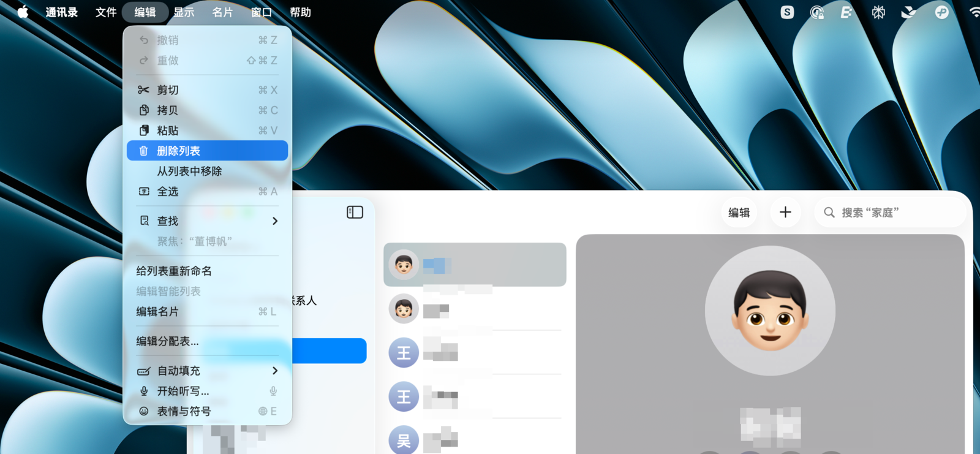Screen dimensions: 980x454
Task: Choose 给列表重新命名 menu option
Action: (174, 271)
